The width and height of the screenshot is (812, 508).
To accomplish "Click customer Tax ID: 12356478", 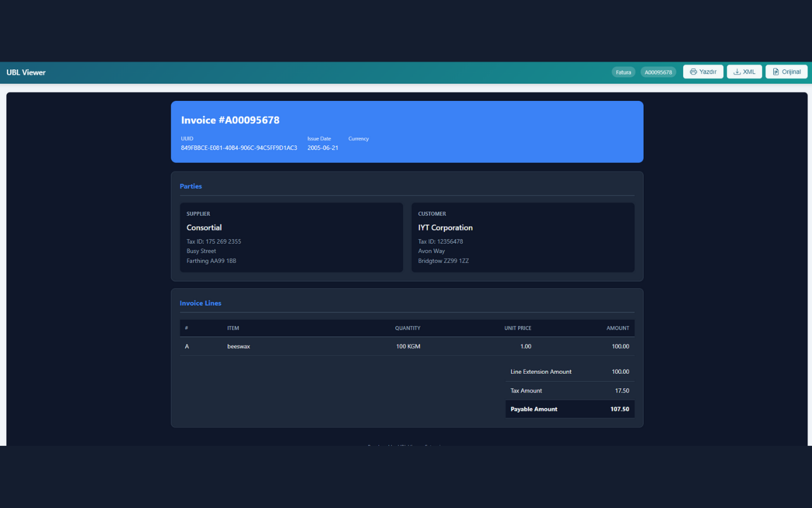I will click(x=440, y=241).
